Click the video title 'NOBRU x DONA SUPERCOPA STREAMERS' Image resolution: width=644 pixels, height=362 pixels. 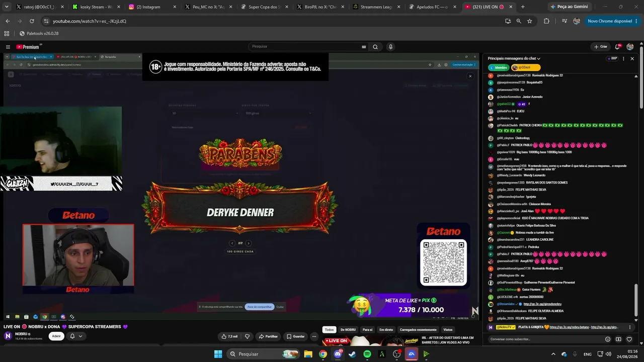(66, 327)
